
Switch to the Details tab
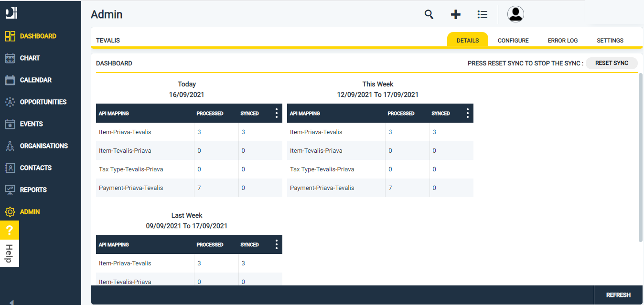(x=468, y=41)
